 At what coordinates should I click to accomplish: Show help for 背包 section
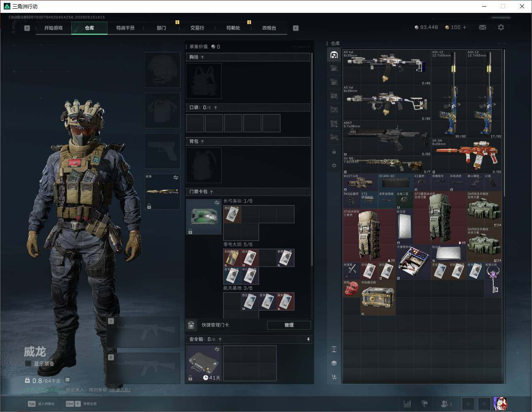pos(203,142)
